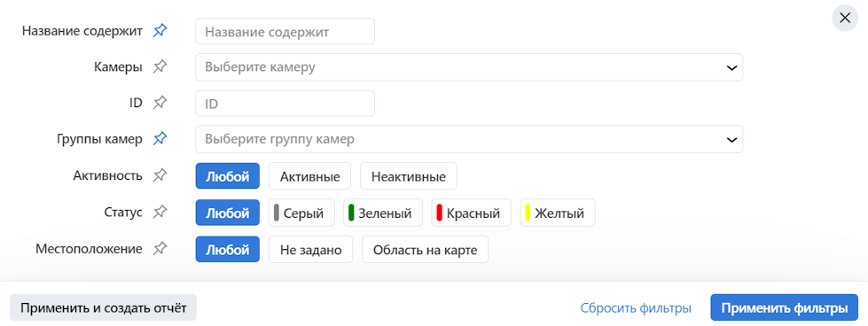This screenshot has height=326, width=868.
Task: Select 'Не задано' location option
Action: pos(310,249)
